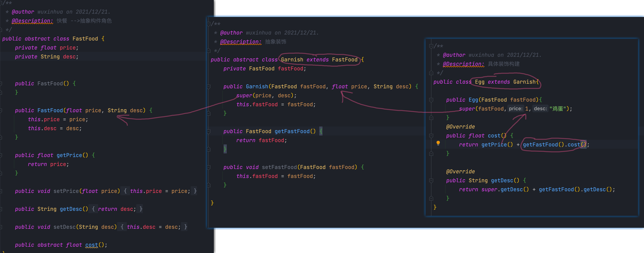Viewport: 644px width, 253px height.
Task: Click the yellow light bulb quick-fix icon
Action: click(x=438, y=143)
